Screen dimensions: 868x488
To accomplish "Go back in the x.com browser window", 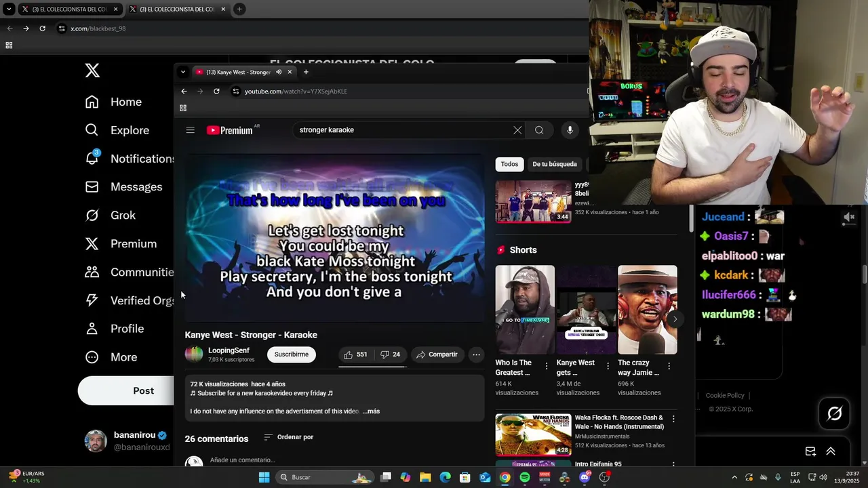I will 9,28.
